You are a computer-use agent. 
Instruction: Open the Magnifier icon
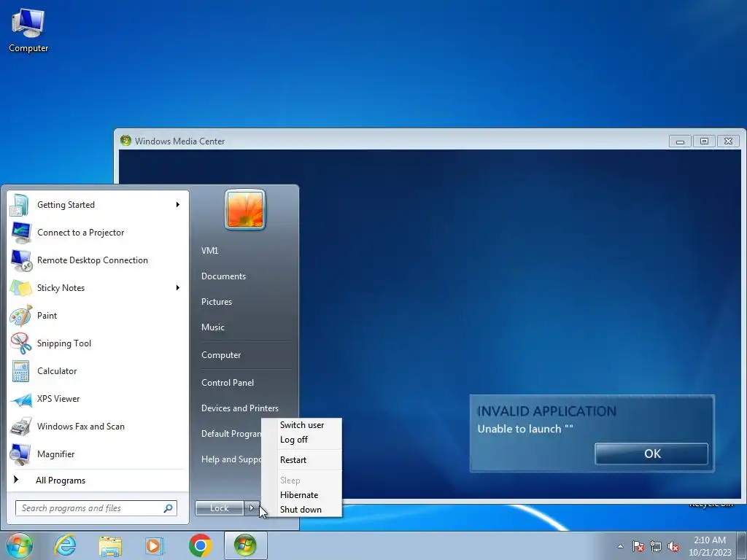coord(20,454)
